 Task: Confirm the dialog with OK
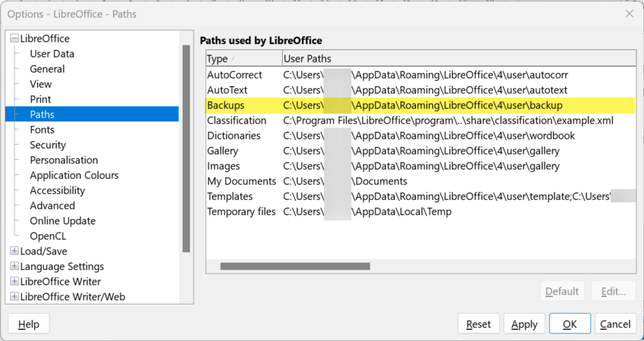pos(570,324)
